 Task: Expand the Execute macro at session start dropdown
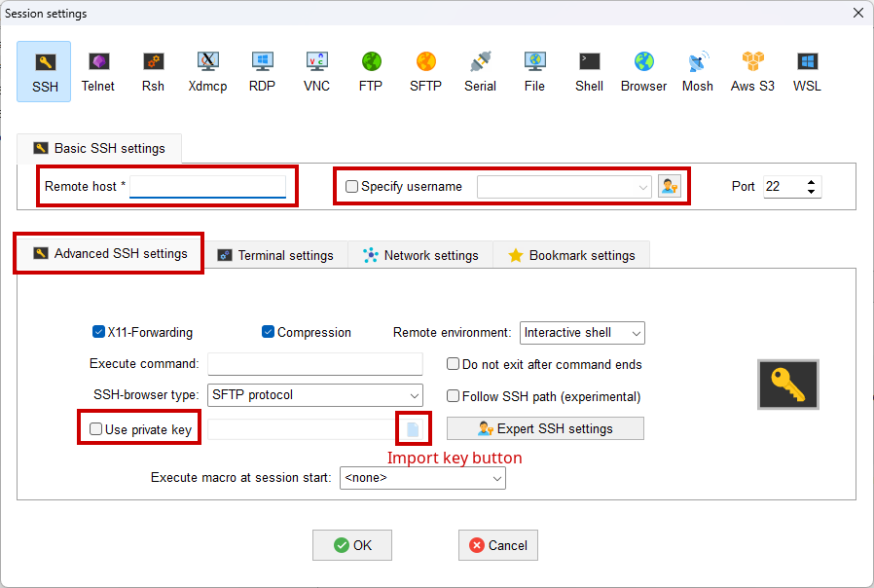422,478
